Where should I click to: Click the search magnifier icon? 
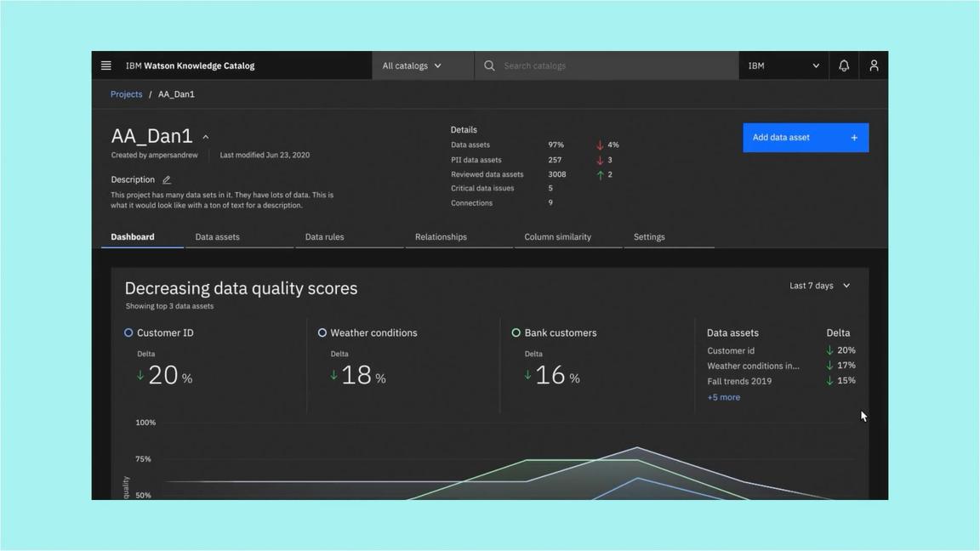point(489,65)
